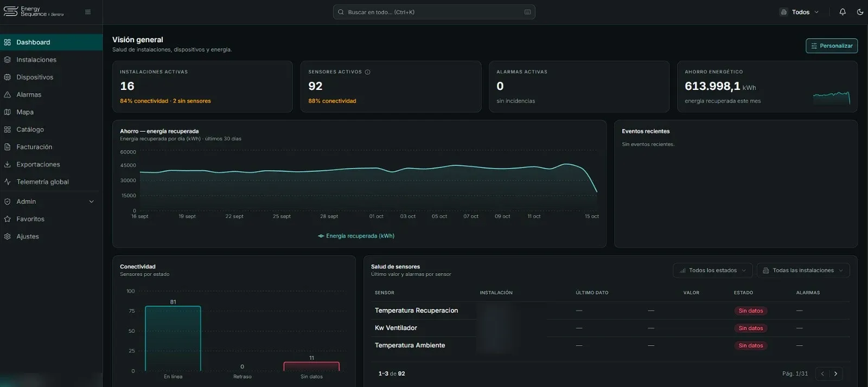Click the Energy Sequence logo
This screenshot has width=868, height=387.
pyautogui.click(x=34, y=11)
